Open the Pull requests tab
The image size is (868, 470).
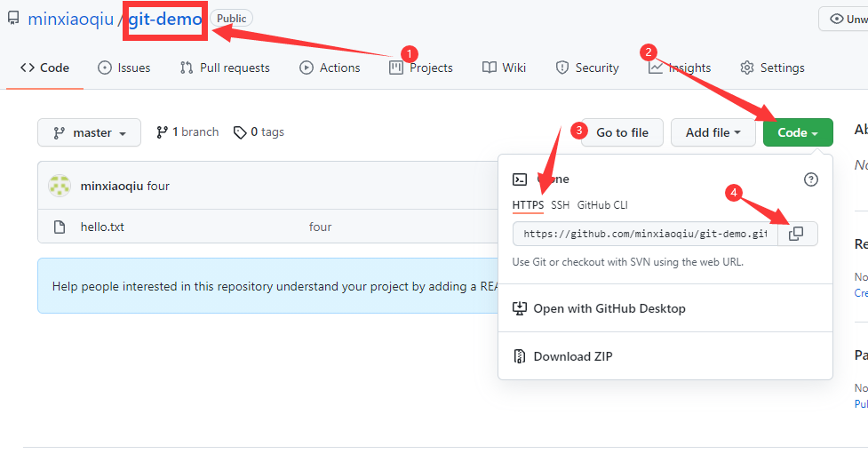tap(225, 68)
